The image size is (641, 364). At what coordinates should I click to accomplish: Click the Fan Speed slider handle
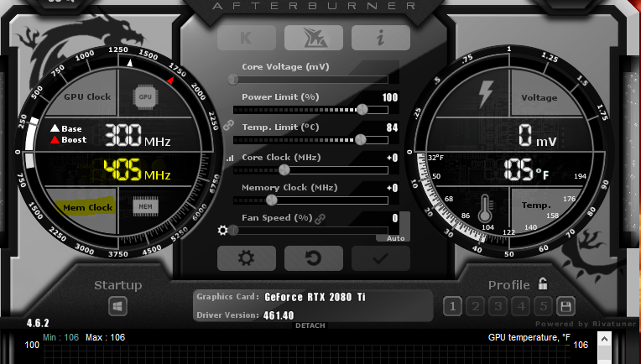233,231
